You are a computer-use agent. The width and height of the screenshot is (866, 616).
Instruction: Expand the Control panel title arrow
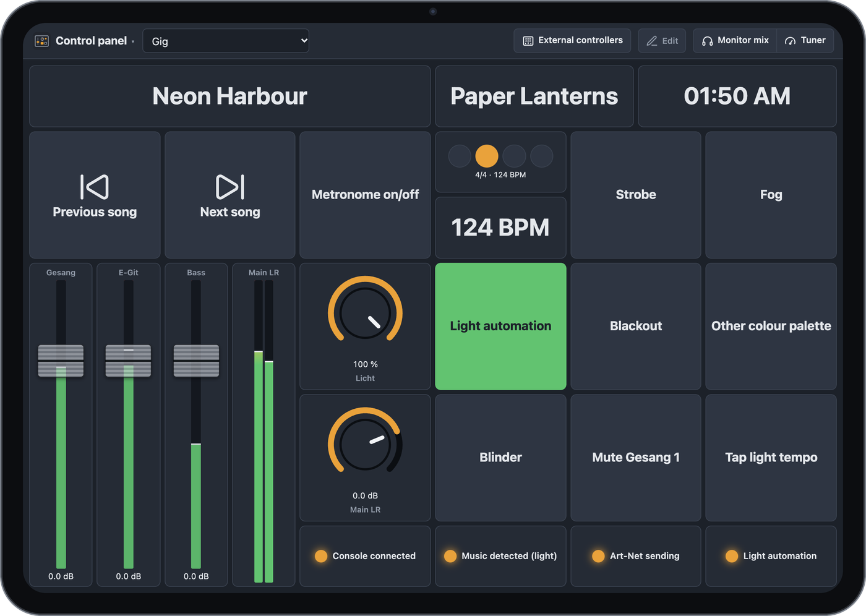tap(133, 42)
